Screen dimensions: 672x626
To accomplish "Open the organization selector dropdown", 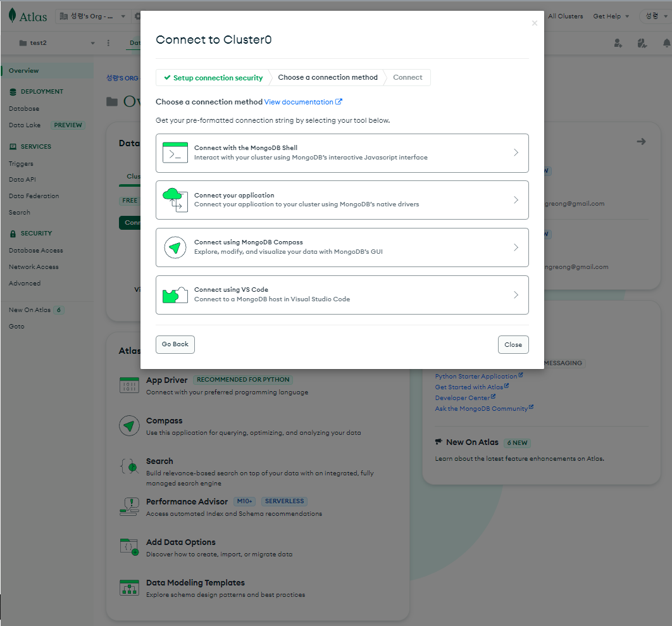I will pos(92,16).
